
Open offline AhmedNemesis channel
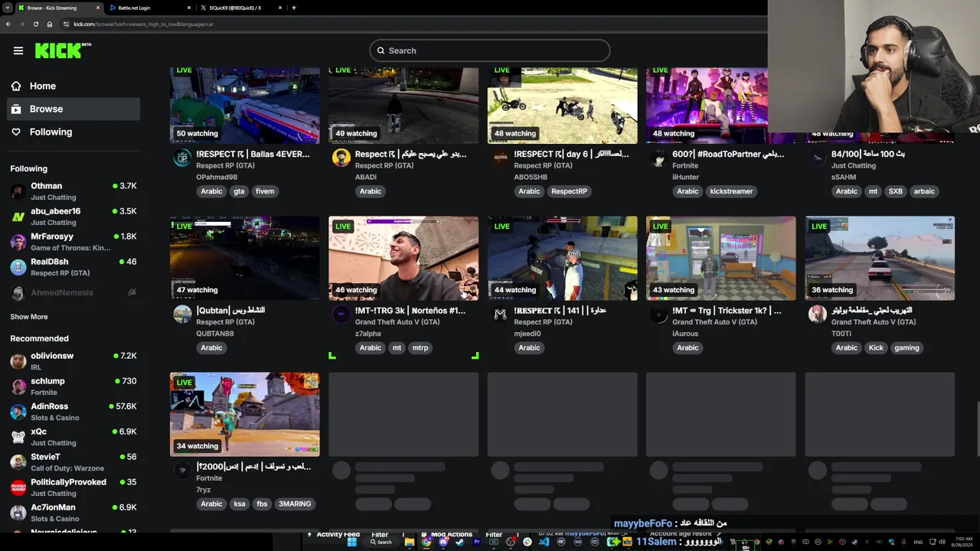(73, 292)
